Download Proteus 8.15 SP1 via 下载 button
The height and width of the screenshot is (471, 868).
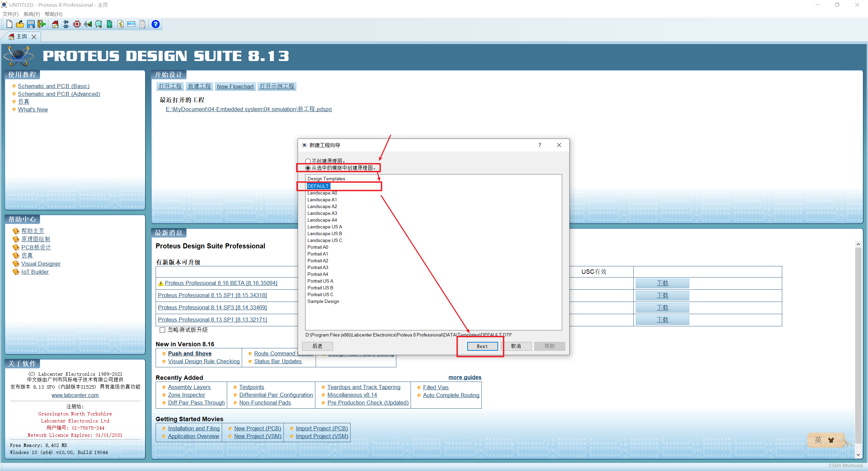662,295
